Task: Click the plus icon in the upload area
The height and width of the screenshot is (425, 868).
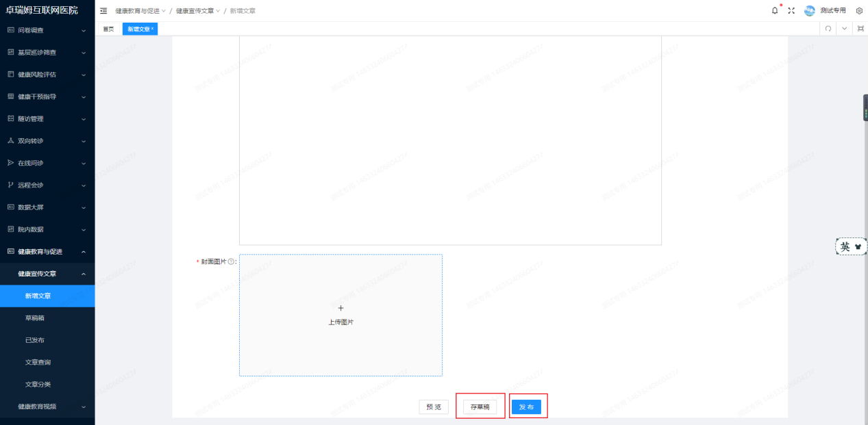Action: point(340,308)
